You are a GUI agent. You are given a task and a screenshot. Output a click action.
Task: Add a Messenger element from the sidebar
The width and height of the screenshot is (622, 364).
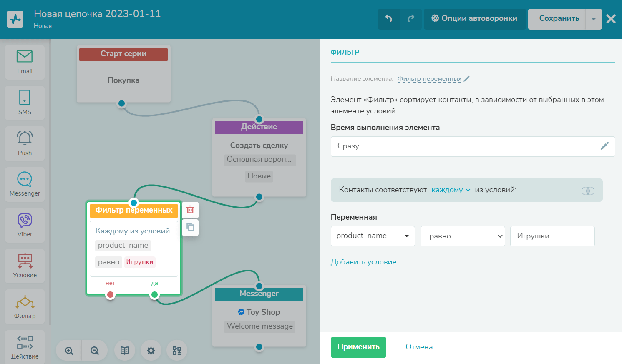pyautogui.click(x=25, y=184)
